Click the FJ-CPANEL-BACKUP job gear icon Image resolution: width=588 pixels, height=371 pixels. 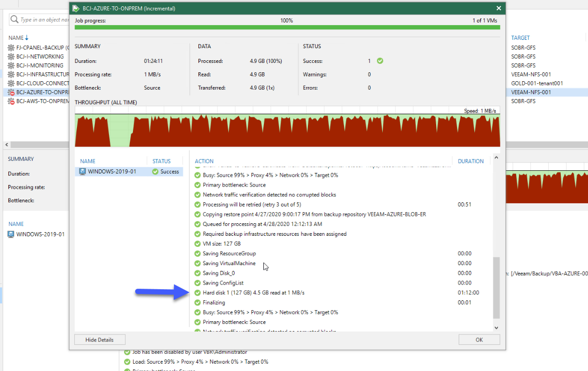point(11,48)
